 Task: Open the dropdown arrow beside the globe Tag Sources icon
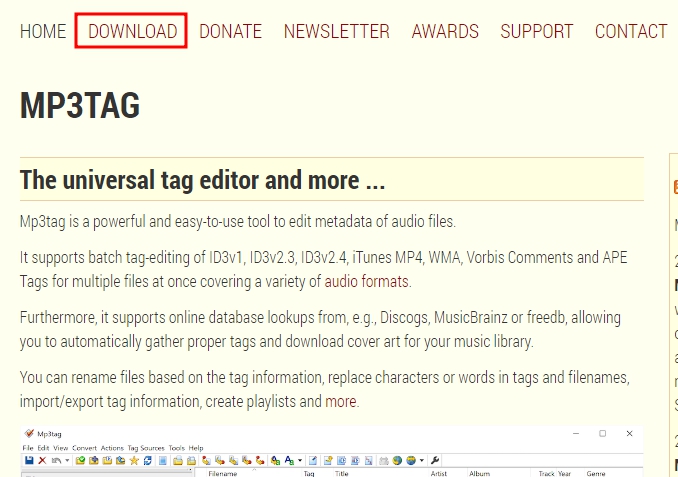[422, 460]
